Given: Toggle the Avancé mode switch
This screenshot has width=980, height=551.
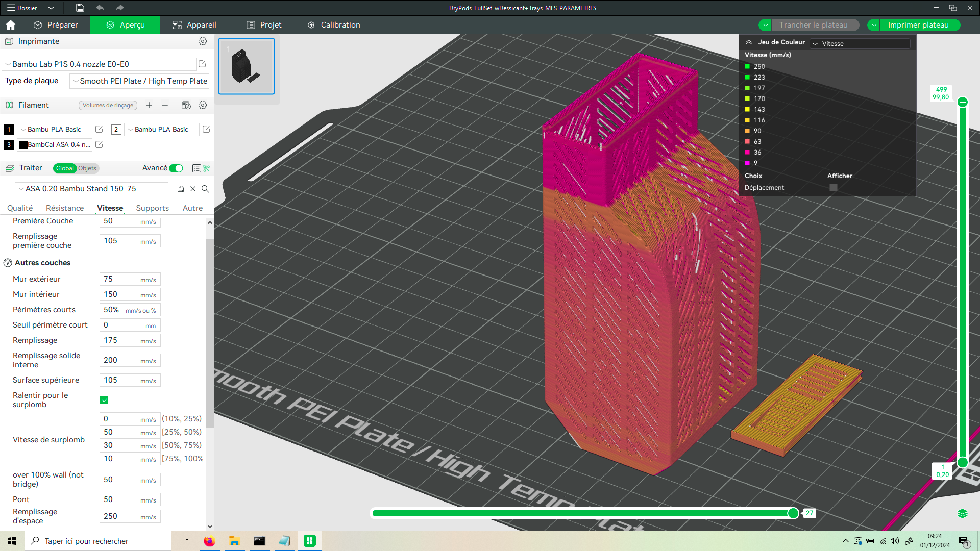Looking at the screenshot, I should pyautogui.click(x=176, y=168).
